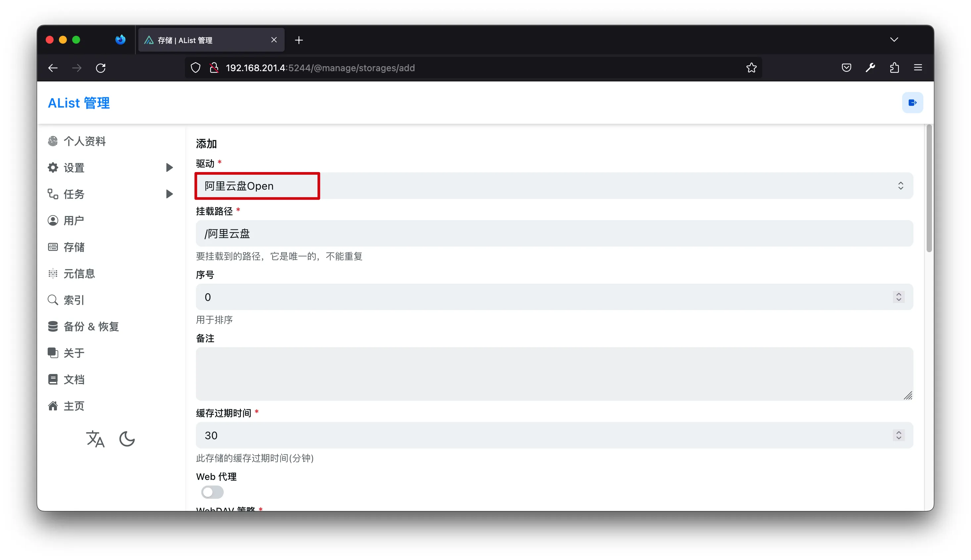The height and width of the screenshot is (560, 971).
Task: Open 元信息 in the sidebar
Action: tap(79, 273)
